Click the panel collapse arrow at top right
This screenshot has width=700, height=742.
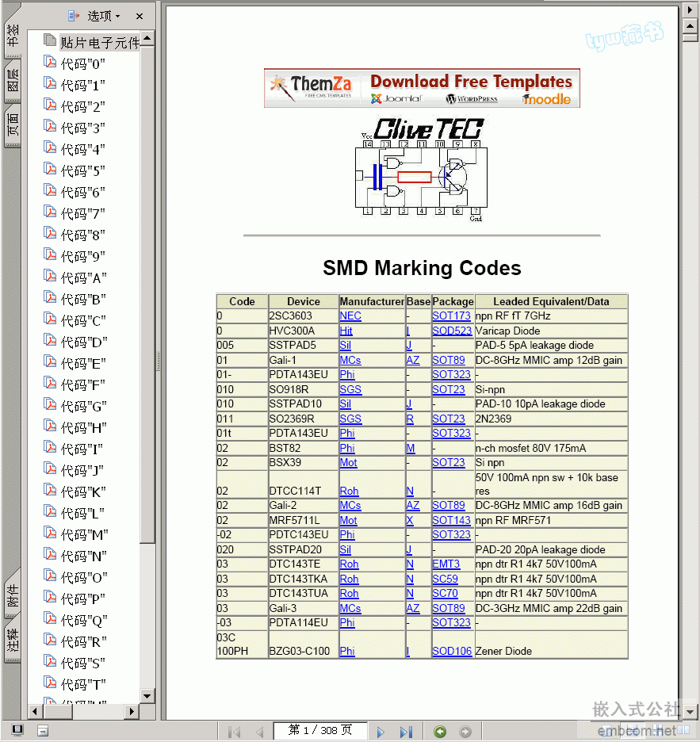point(690,10)
